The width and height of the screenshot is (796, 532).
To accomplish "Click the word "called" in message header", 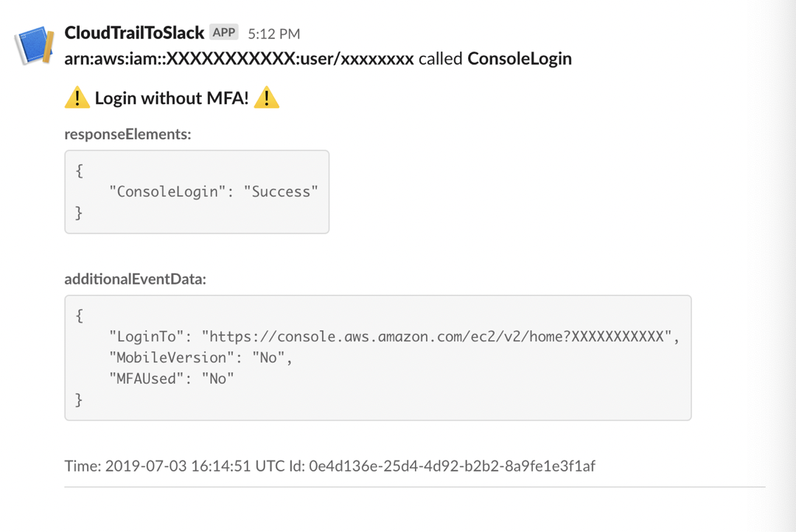I will (x=441, y=59).
